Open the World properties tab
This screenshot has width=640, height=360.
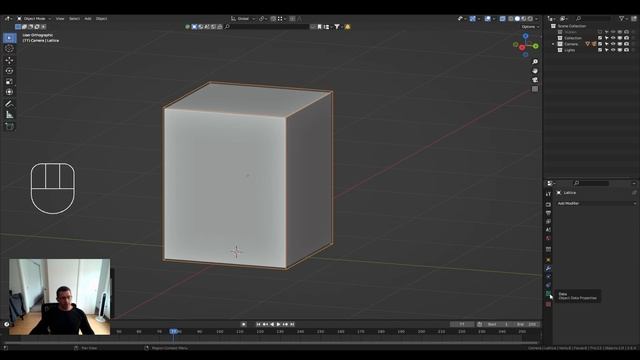point(548,238)
